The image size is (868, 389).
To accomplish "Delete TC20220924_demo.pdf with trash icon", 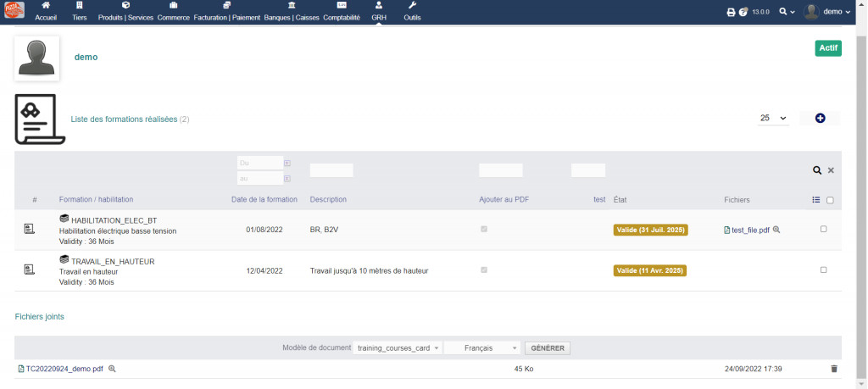I will [x=833, y=369].
